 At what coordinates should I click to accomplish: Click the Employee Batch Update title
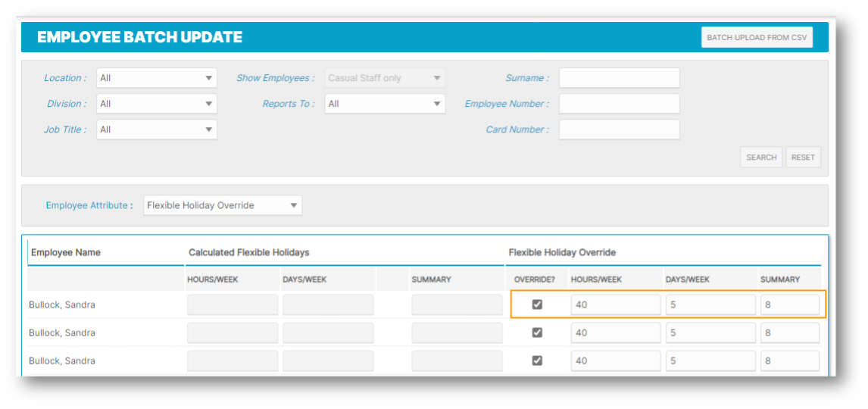pyautogui.click(x=139, y=38)
